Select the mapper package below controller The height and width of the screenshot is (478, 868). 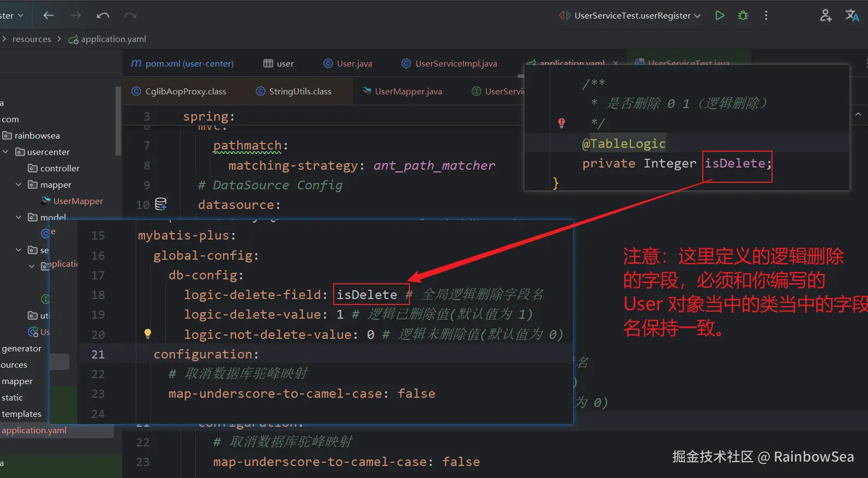click(50, 184)
